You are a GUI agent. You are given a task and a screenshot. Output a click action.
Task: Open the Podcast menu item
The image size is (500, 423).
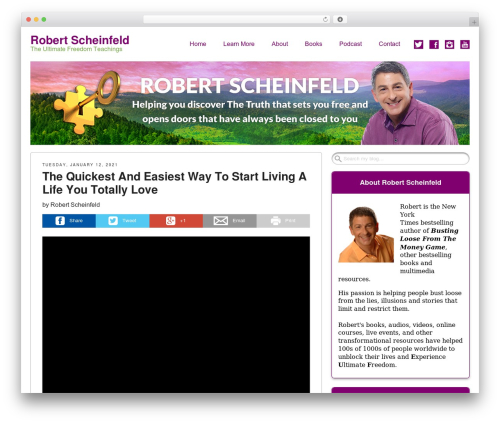click(350, 44)
